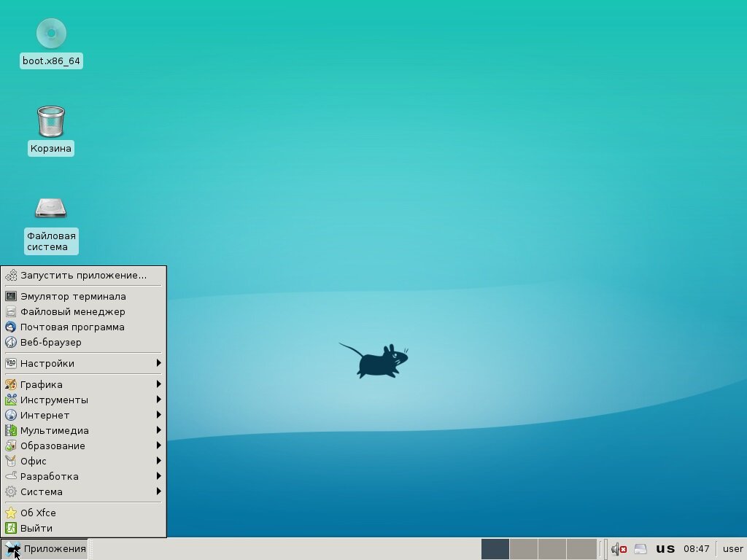The height and width of the screenshot is (560, 747).
Task: Open Почтовая программа from the menu
Action: click(x=83, y=327)
